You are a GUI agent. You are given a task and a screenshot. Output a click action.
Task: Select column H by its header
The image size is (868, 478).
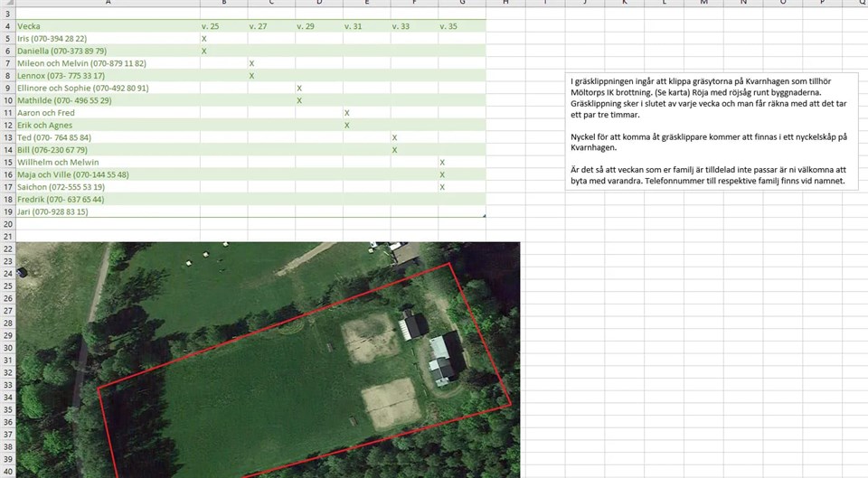click(505, 3)
